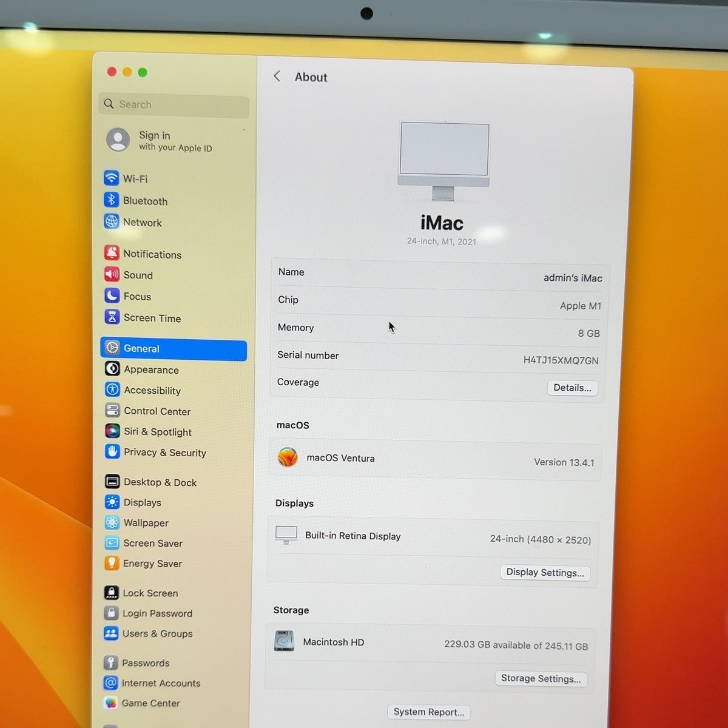The image size is (728, 728).
Task: Open the Coverage Details button
Action: point(572,388)
